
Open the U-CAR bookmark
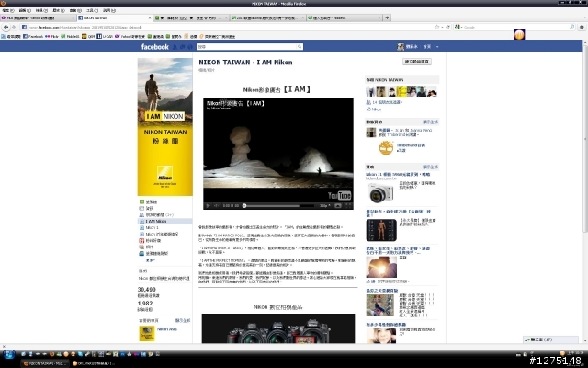(105, 37)
